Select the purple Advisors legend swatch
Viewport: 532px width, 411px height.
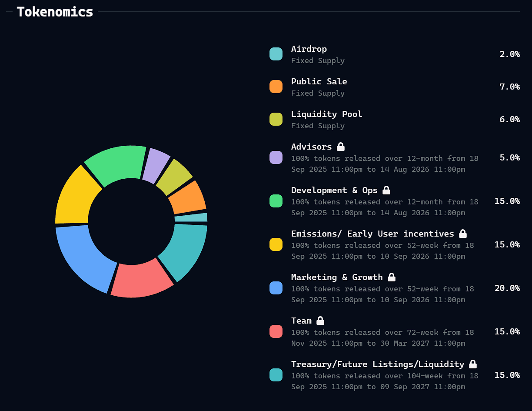(x=276, y=157)
